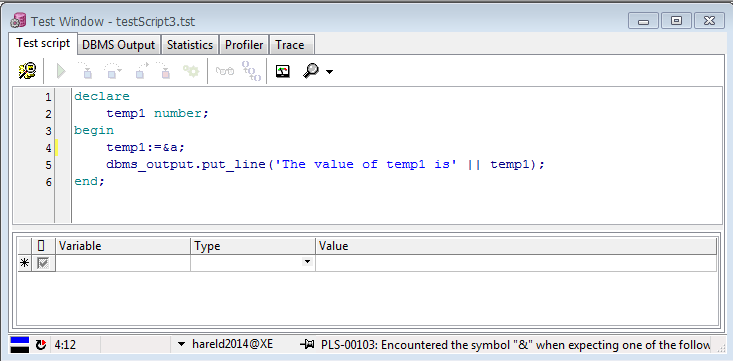
Task: Open dropdown arrow next to magnifier icon
Action: click(x=330, y=72)
